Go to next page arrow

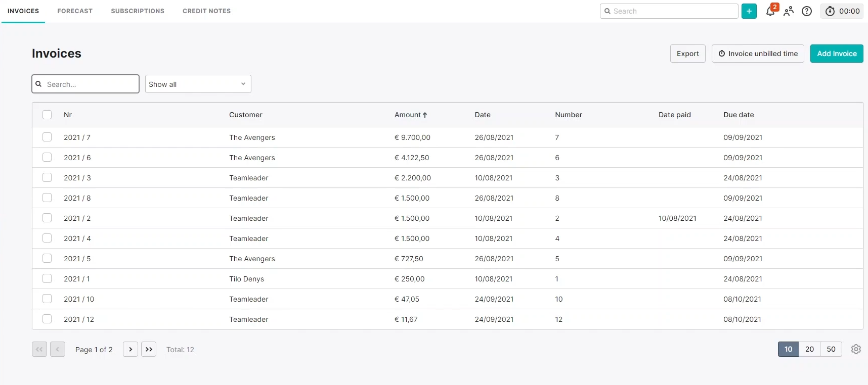pyautogui.click(x=131, y=349)
